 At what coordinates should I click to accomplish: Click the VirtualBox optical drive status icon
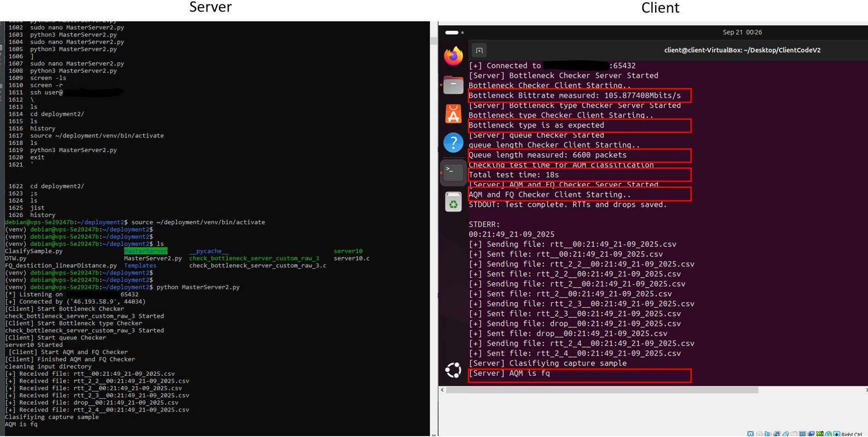[x=759, y=434]
